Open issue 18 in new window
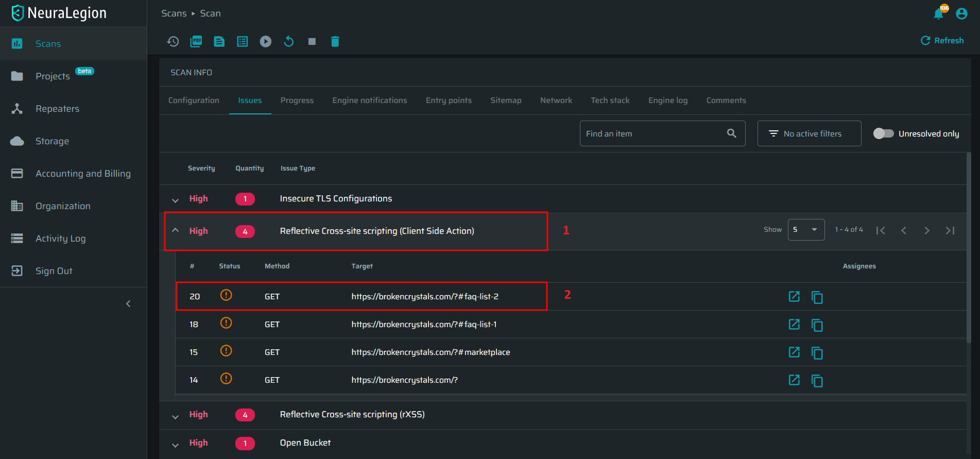This screenshot has height=459, width=980. (794, 324)
